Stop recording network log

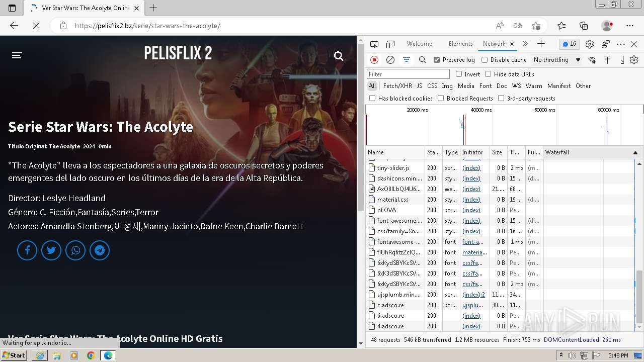[x=374, y=60]
